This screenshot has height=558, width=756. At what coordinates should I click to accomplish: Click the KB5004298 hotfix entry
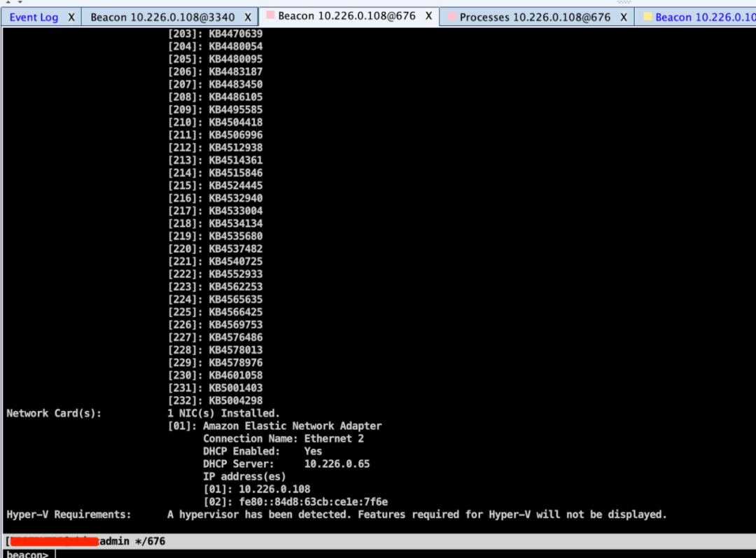pyautogui.click(x=235, y=400)
